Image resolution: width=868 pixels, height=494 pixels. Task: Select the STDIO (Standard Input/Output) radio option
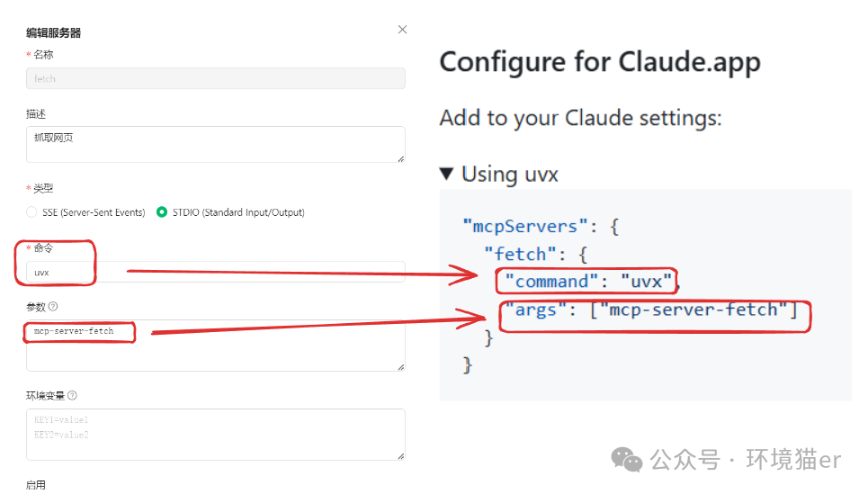(162, 212)
